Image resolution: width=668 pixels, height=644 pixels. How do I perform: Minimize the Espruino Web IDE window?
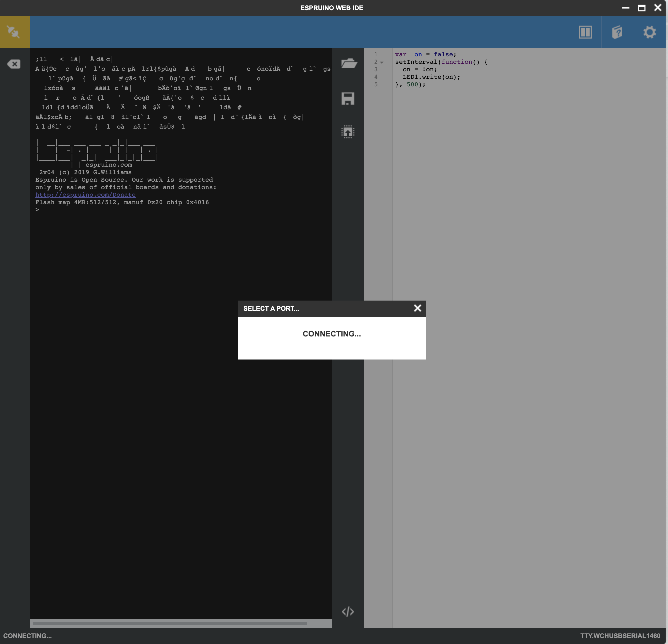pos(625,8)
